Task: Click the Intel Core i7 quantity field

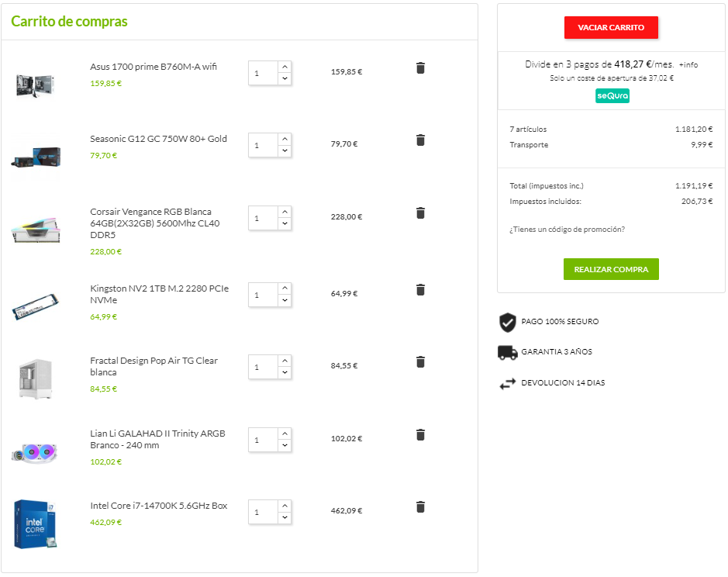Action: coord(264,512)
